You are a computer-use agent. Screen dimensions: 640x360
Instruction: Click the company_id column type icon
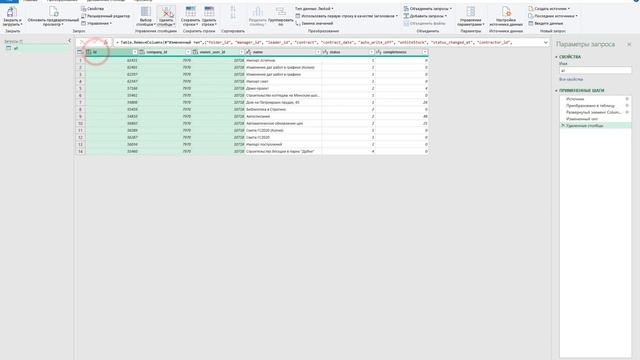pos(142,52)
